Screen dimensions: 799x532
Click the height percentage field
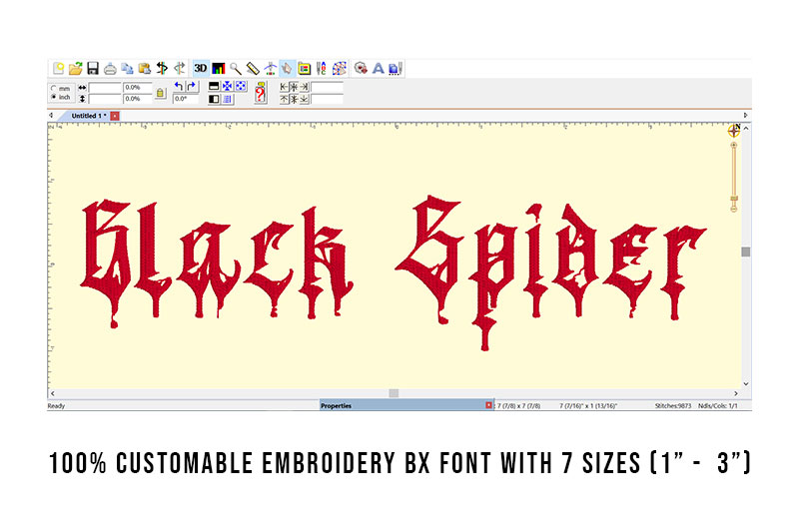click(137, 99)
